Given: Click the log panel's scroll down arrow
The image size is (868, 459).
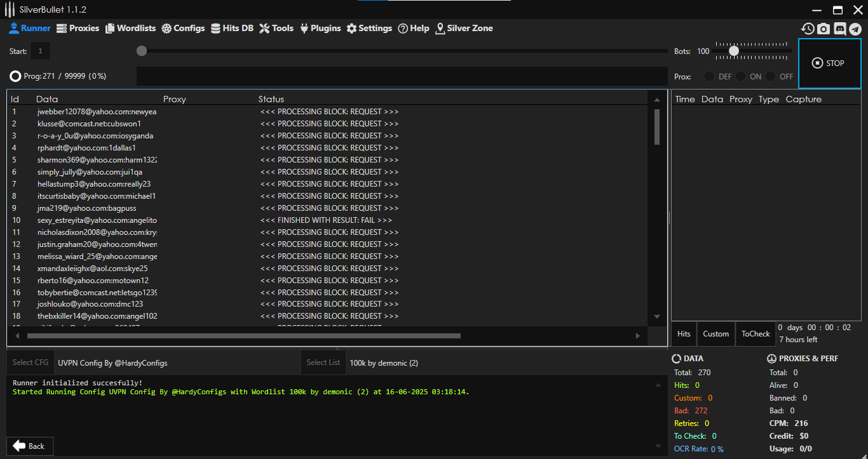Looking at the screenshot, I should [x=660, y=446].
